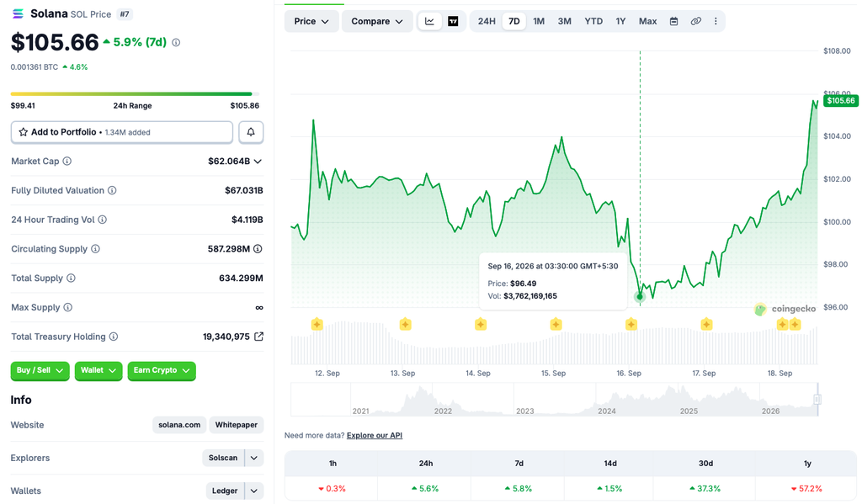This screenshot has width=862, height=504.
Task: Click the Solana logo icon
Action: (x=18, y=14)
